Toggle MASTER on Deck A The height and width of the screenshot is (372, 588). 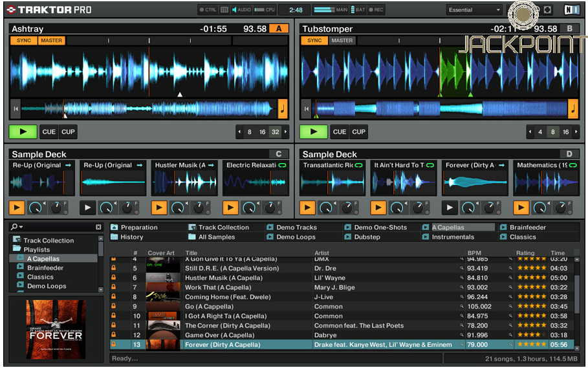pos(51,41)
